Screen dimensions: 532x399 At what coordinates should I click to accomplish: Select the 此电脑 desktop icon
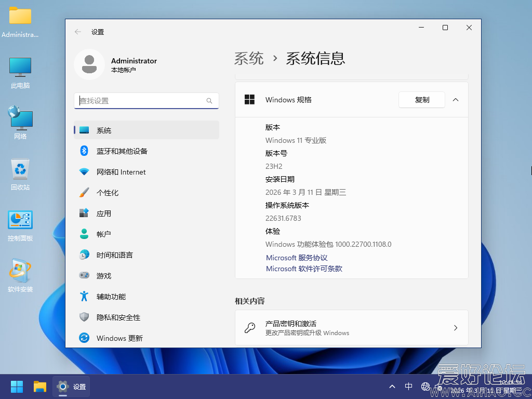(x=20, y=73)
